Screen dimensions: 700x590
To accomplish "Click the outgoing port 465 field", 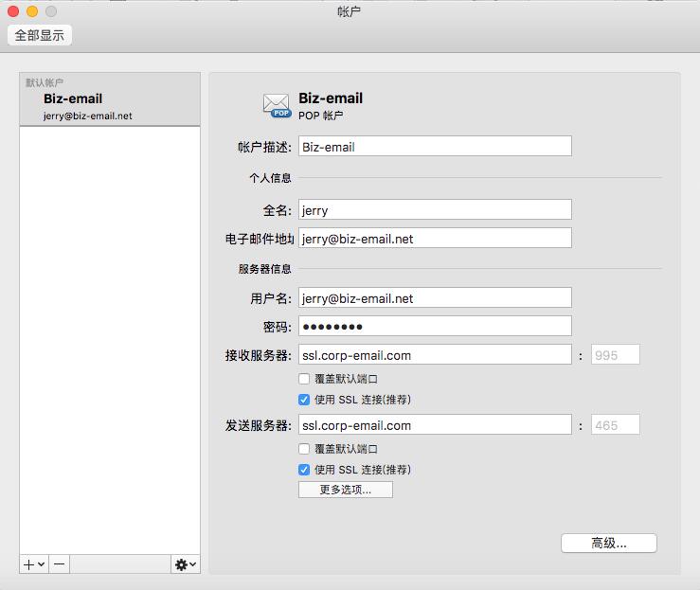I will click(x=615, y=425).
